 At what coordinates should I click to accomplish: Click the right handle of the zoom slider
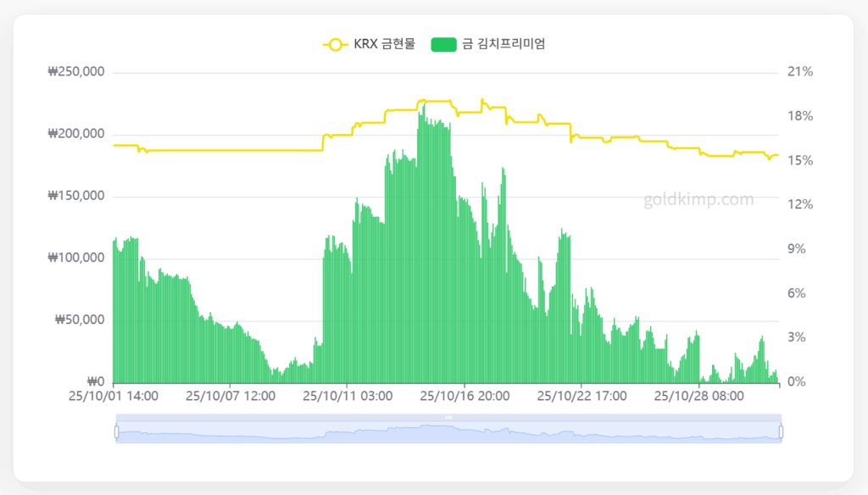pyautogui.click(x=781, y=432)
